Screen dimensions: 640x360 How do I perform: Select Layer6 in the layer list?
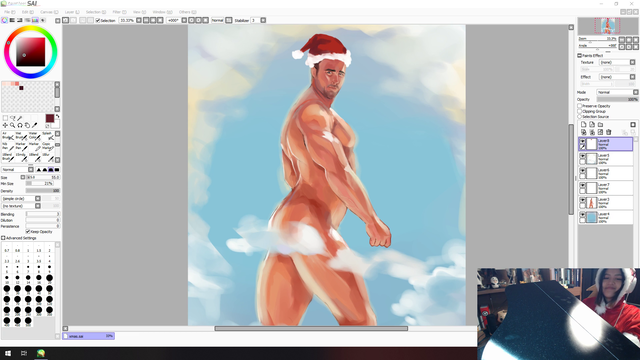pos(606,173)
